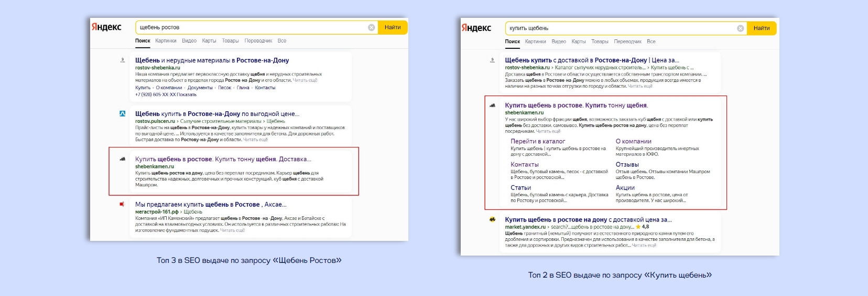Click the 'О компании' sitelink under rostov-shebenka.ru
This screenshot has width=868, height=296.
click(169, 88)
